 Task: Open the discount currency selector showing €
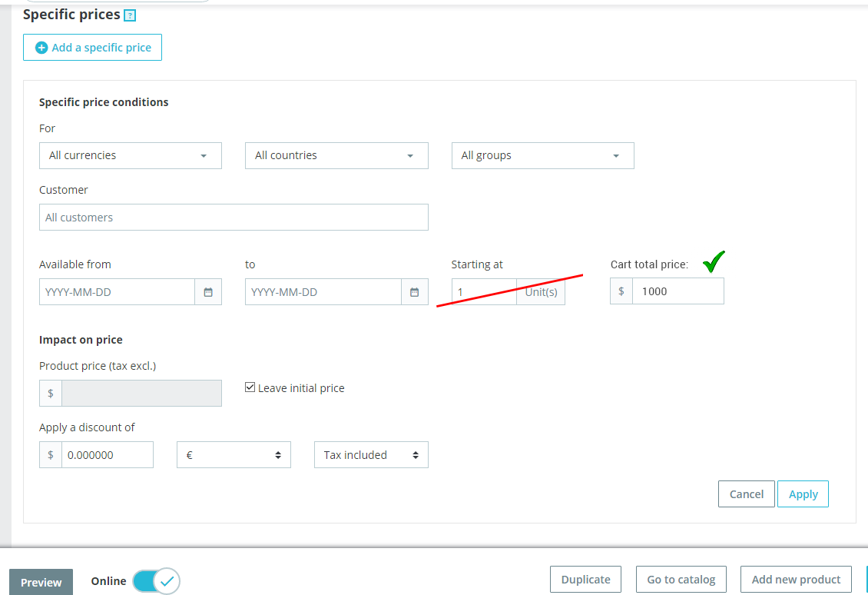234,455
